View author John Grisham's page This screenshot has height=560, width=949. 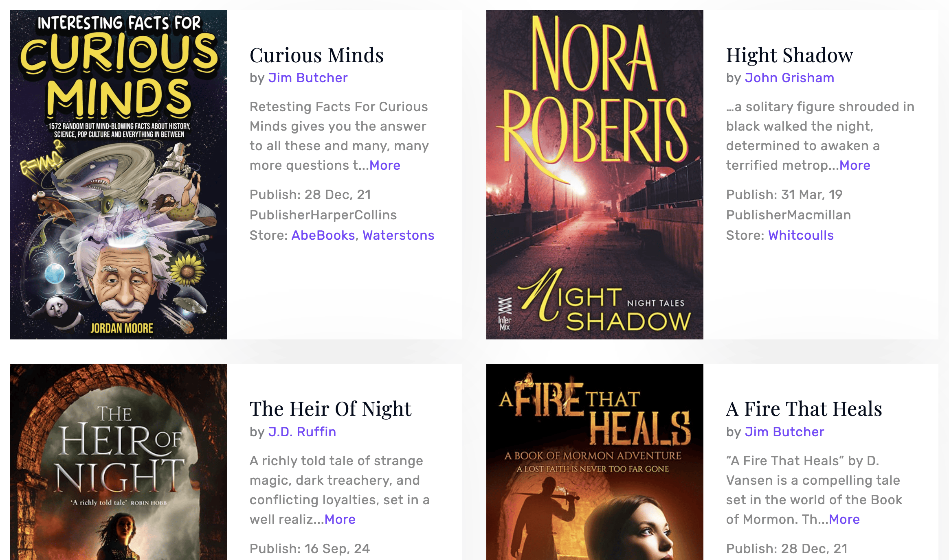click(789, 78)
